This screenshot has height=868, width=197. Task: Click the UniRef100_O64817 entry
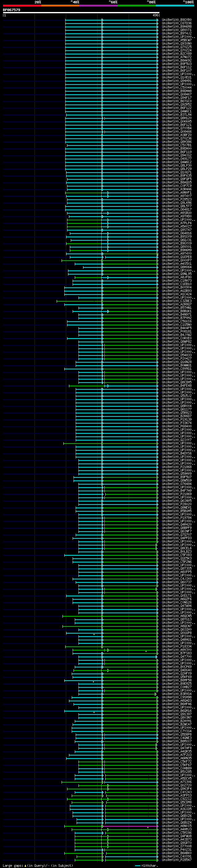pyautogui.click(x=177, y=209)
